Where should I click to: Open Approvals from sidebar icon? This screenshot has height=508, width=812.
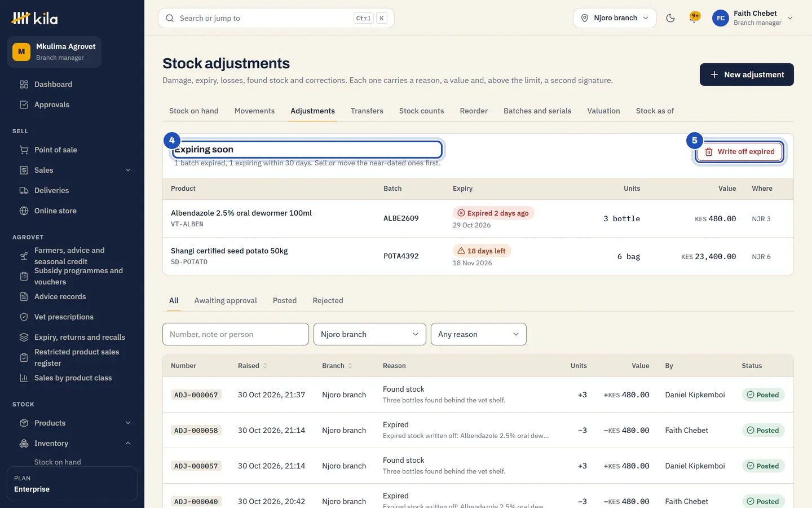(24, 105)
